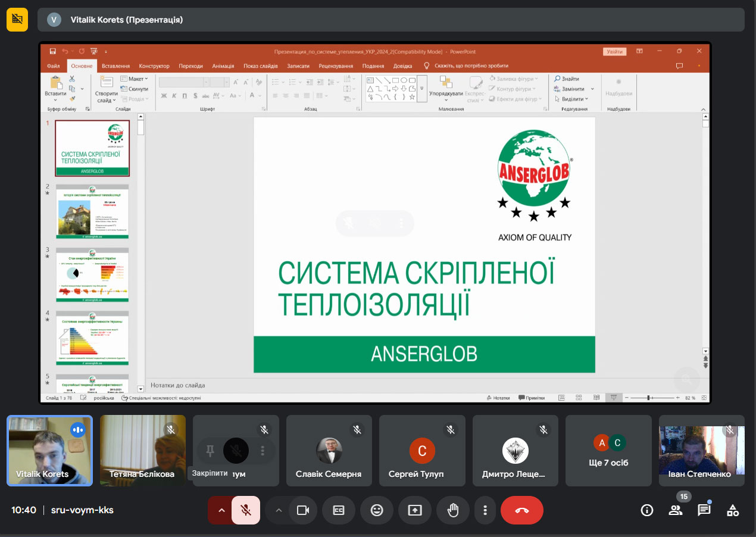Open the Виділити select dropdown
This screenshot has width=756, height=537.
tap(571, 99)
